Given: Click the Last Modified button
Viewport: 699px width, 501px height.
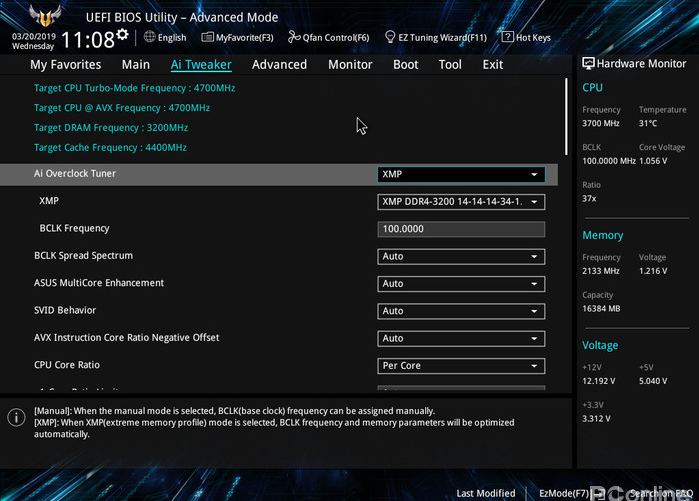Looking at the screenshot, I should [485, 493].
